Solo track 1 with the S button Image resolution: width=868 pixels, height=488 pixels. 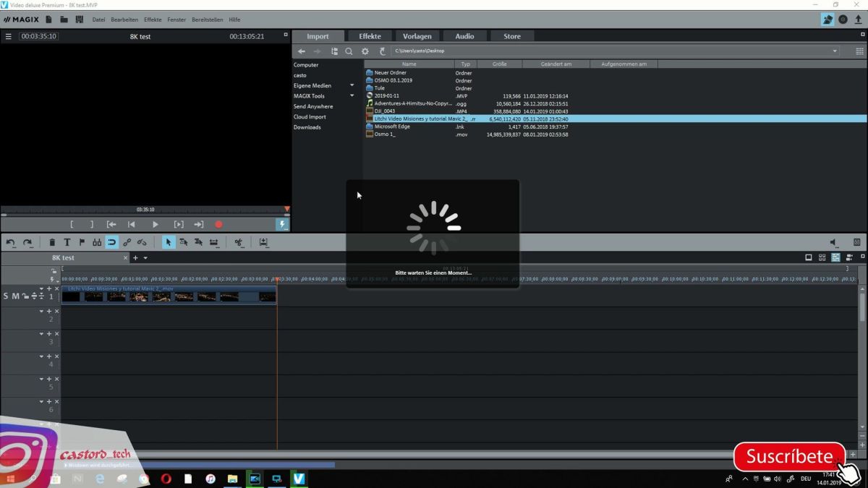pyautogui.click(x=6, y=296)
